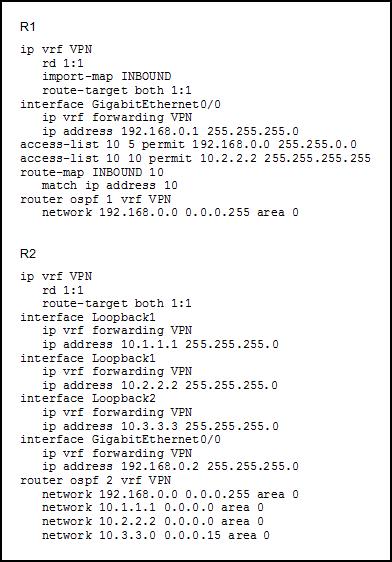Select the 'interface Loopback2' line
The width and height of the screenshot is (392, 562).
(88, 399)
